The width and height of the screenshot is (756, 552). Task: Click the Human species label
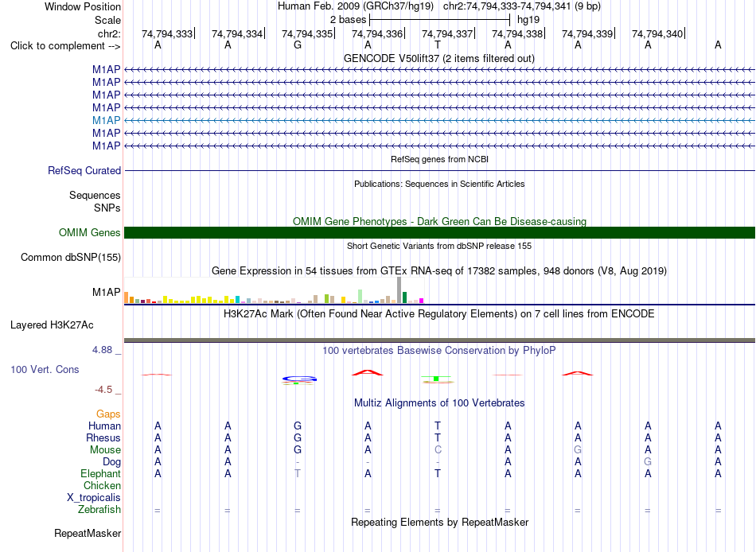104,426
